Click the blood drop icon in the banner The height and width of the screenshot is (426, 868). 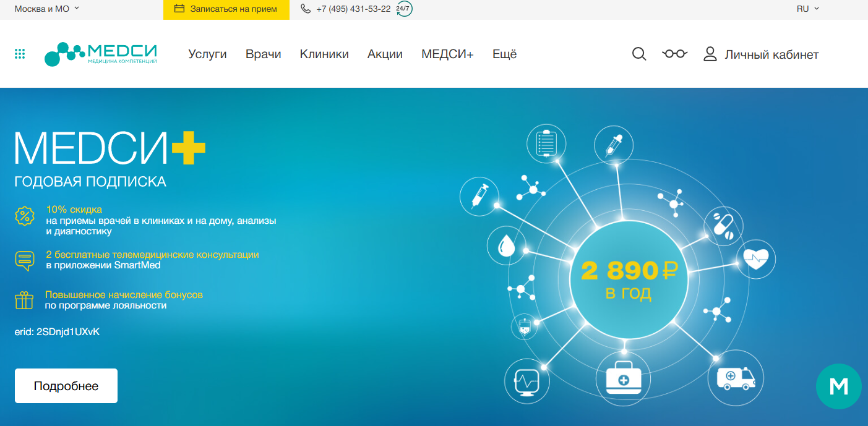506,245
